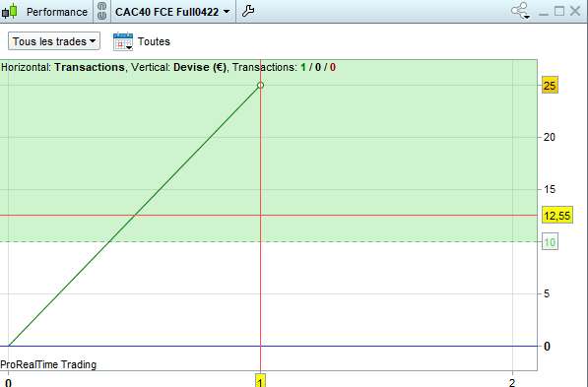
Task: Click the yellow 12,55 cursor label
Action: [x=557, y=216]
